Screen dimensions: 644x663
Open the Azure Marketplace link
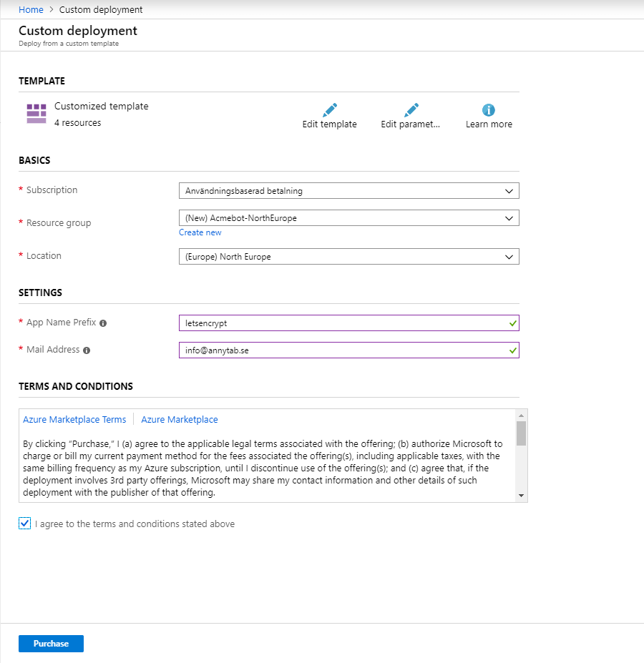point(180,419)
